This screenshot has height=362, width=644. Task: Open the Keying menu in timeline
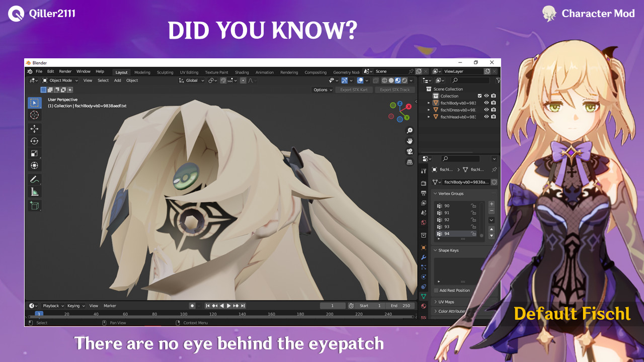[75, 306]
